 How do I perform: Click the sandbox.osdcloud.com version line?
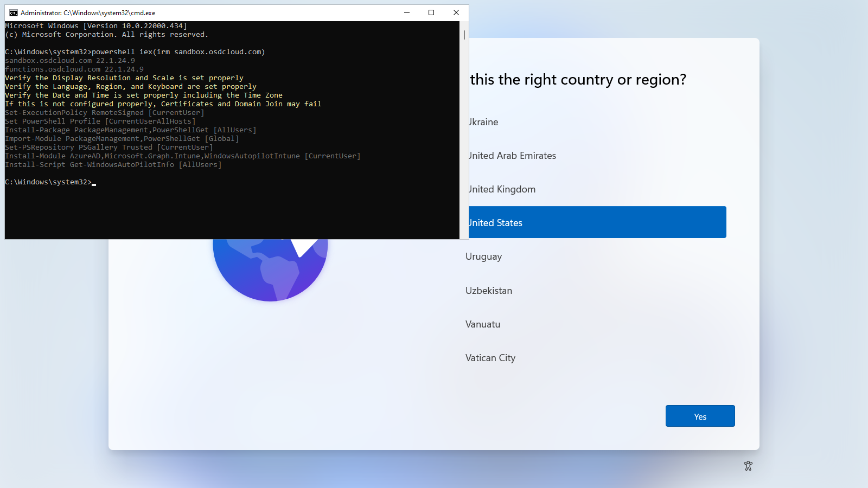(70, 61)
